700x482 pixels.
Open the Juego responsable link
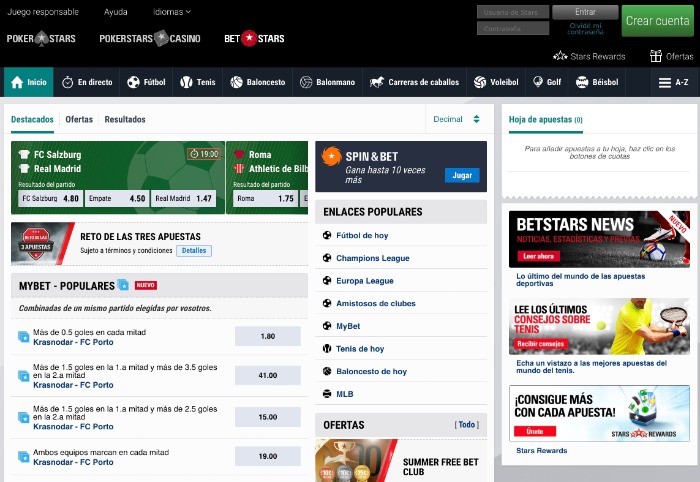tap(43, 12)
